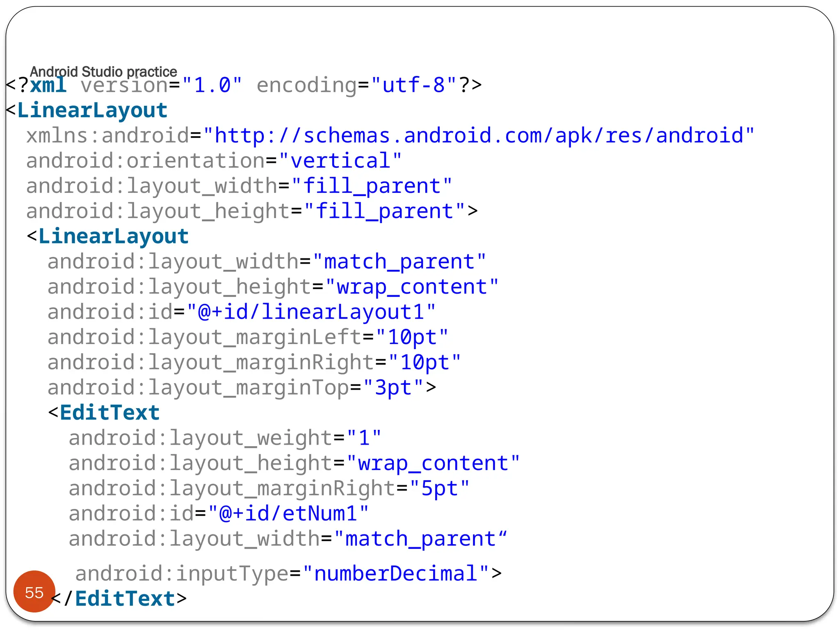
Task: Click the android:layout_width="fill_parent" line
Action: [239, 186]
